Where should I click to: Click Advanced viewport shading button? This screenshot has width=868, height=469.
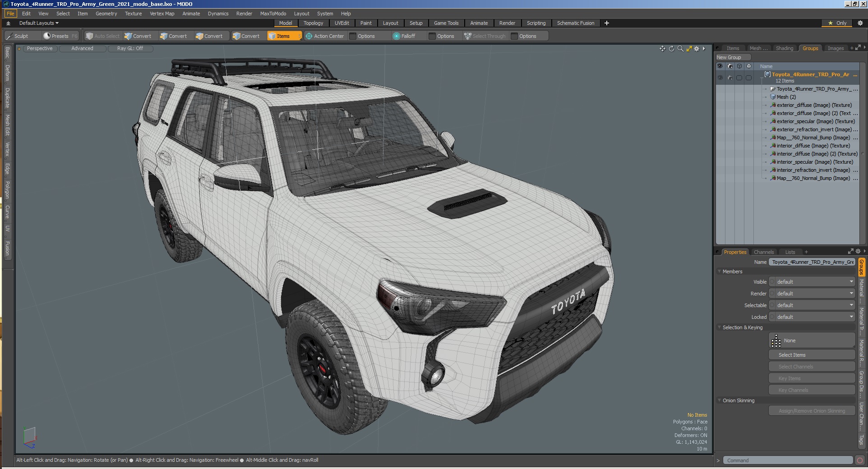coord(82,48)
